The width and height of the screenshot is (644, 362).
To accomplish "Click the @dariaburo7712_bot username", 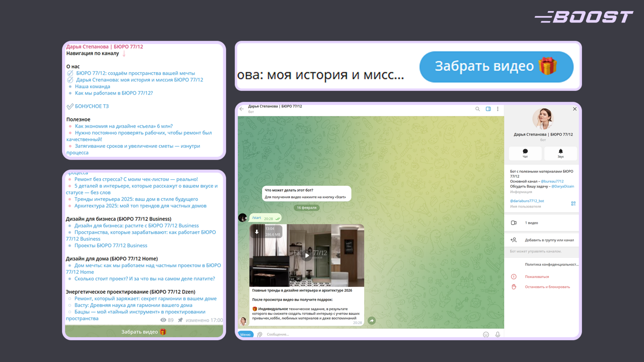I will [x=527, y=201].
